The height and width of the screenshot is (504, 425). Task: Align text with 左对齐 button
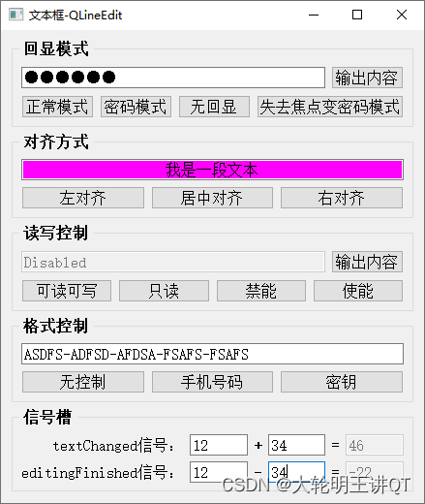coord(83,198)
